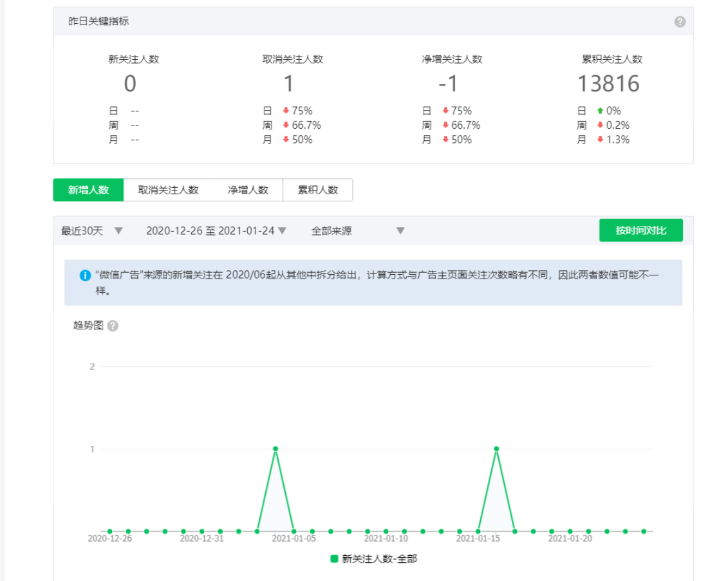Click the 2020-12-31 axis label
The image size is (728, 581).
[201, 539]
